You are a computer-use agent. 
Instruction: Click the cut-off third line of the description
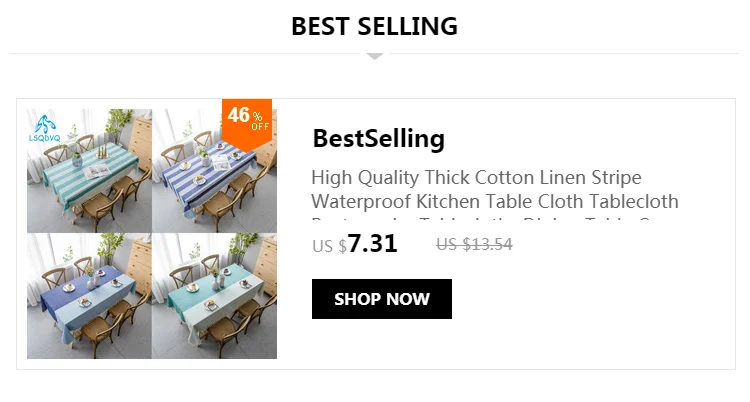(481, 219)
